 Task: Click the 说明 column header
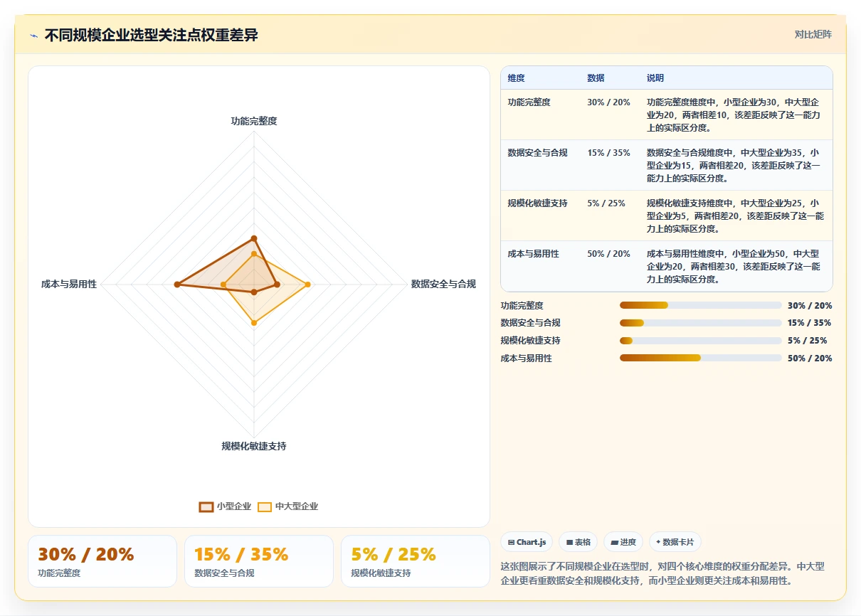(655, 78)
